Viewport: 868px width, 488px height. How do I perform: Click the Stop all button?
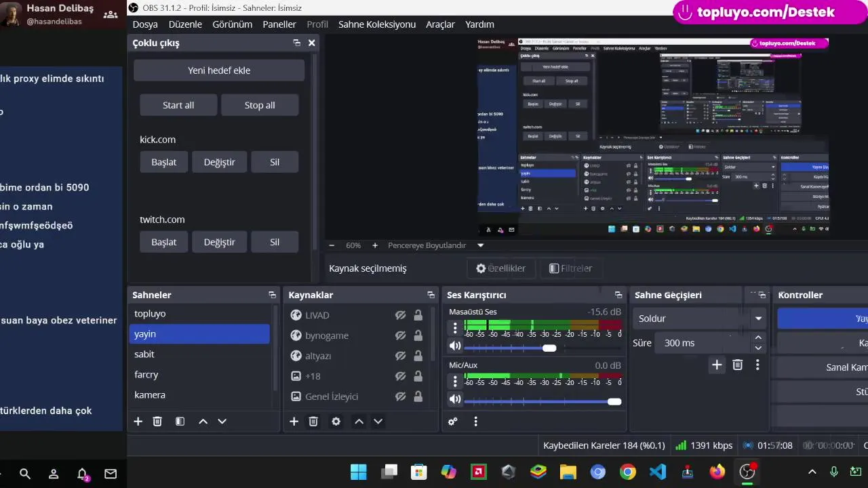[x=260, y=105]
